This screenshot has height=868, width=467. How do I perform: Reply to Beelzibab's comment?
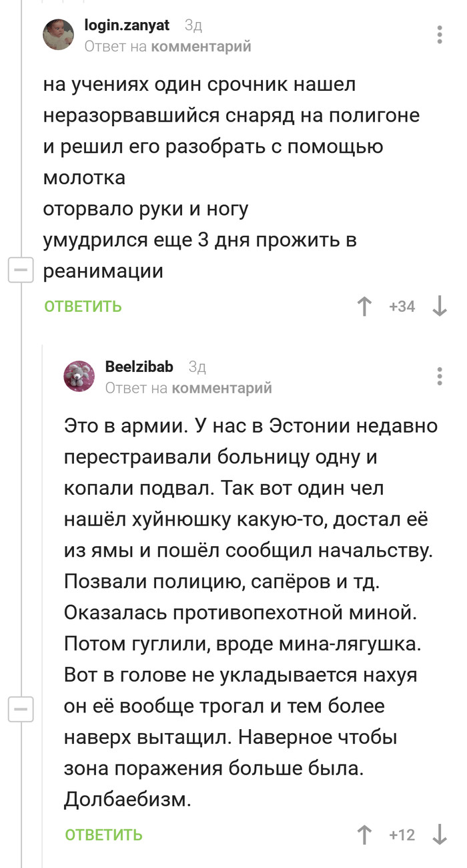[x=103, y=835]
